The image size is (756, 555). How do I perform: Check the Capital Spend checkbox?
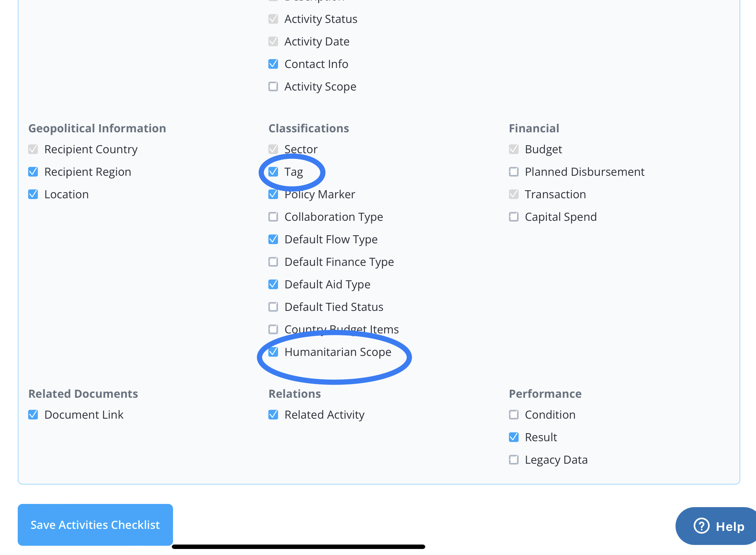(x=514, y=217)
